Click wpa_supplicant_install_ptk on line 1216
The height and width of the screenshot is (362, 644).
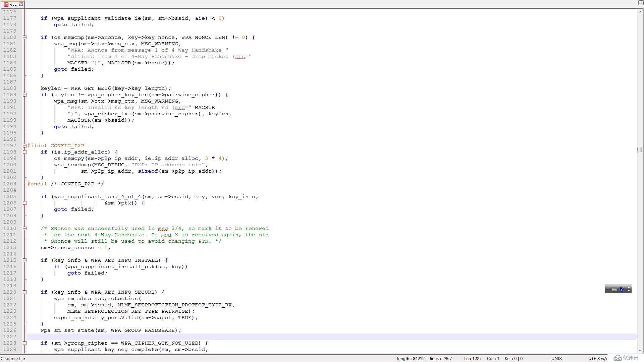pyautogui.click(x=111, y=266)
